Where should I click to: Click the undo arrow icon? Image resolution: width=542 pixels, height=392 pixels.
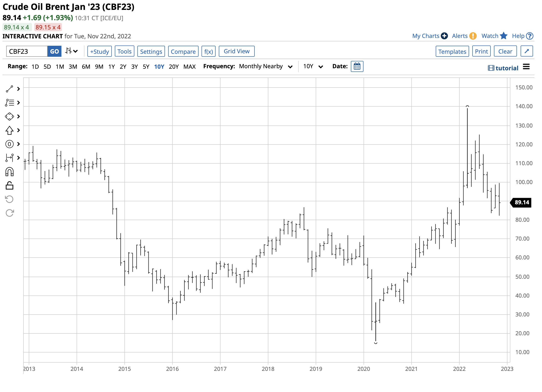click(x=9, y=199)
